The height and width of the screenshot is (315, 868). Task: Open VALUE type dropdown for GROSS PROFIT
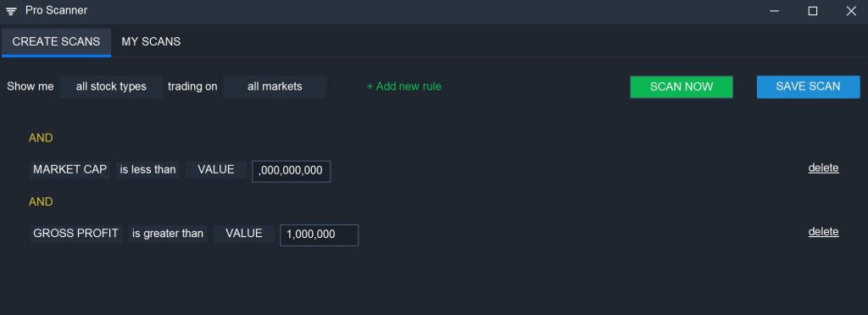coord(244,234)
